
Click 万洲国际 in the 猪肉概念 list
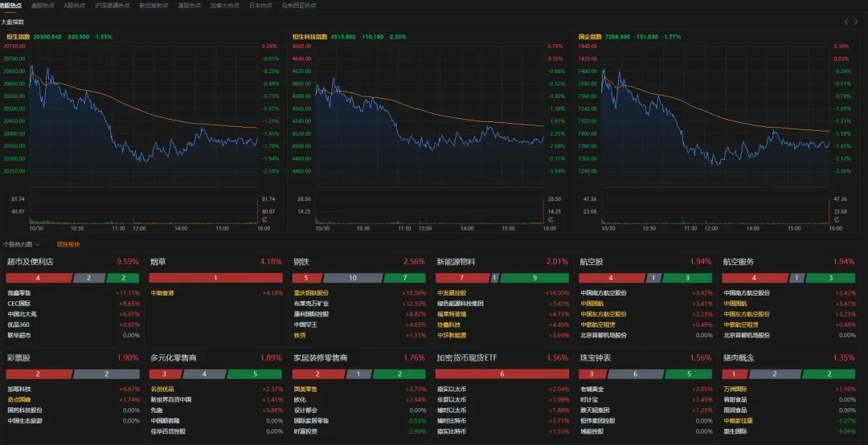pos(736,389)
